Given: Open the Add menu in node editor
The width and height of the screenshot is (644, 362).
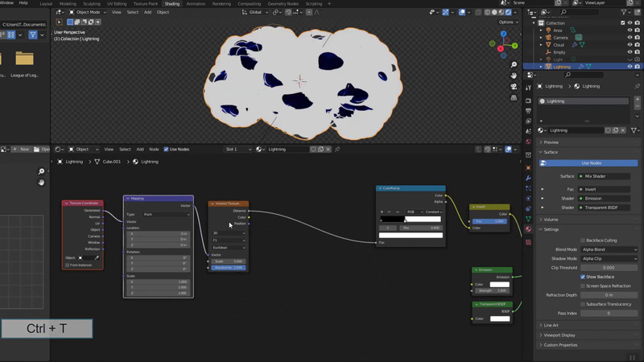Looking at the screenshot, I should (x=140, y=149).
